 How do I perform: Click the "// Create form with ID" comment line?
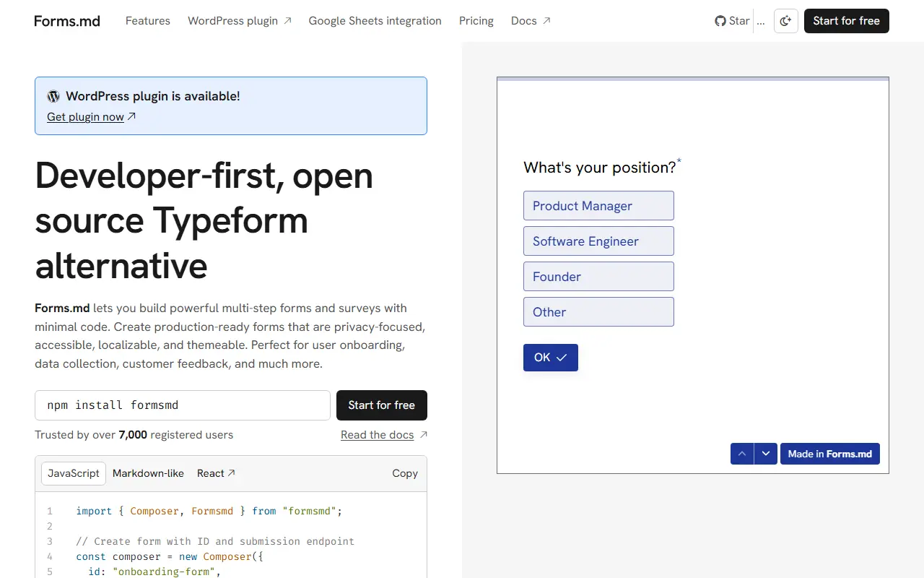tap(215, 541)
